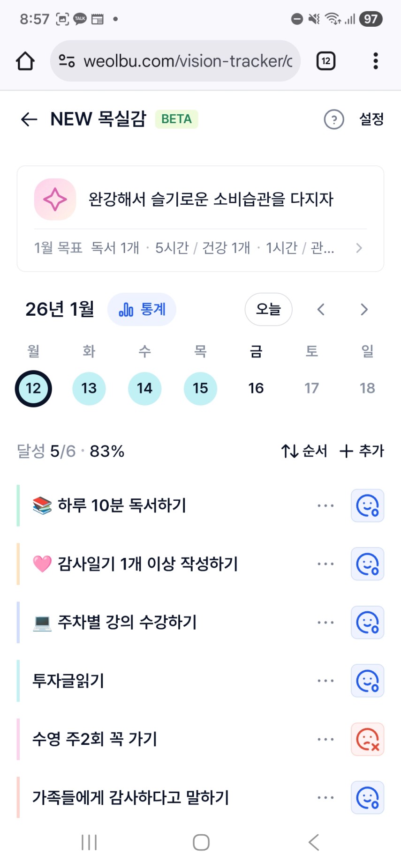Toggle completion face for 투자글읽기
Image resolution: width=401 pixels, height=868 pixels.
pos(367,681)
